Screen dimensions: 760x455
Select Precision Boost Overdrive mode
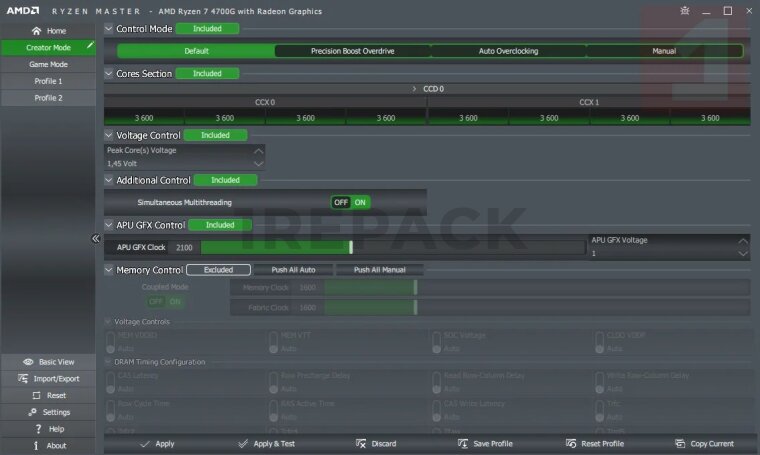tap(352, 51)
